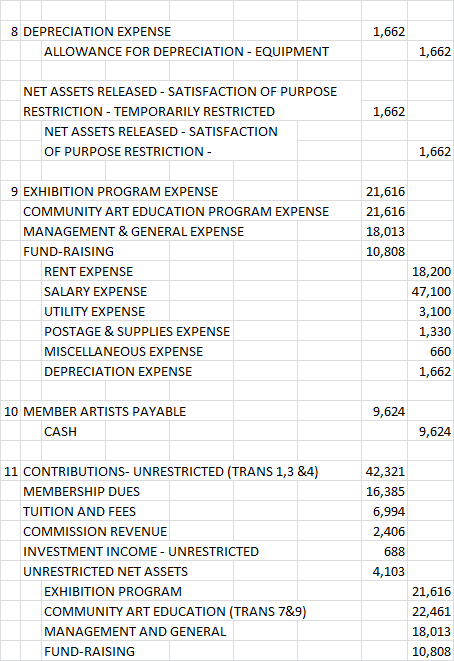Click the UNRESTRICTED NET ASSETS label
The height and width of the screenshot is (661, 454).
105,572
